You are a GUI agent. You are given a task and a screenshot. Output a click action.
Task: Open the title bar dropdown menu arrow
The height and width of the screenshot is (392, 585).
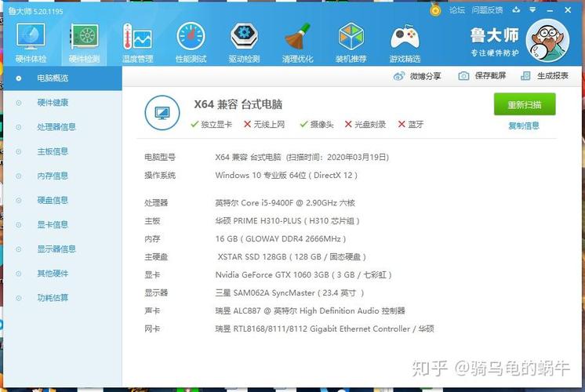532,9
